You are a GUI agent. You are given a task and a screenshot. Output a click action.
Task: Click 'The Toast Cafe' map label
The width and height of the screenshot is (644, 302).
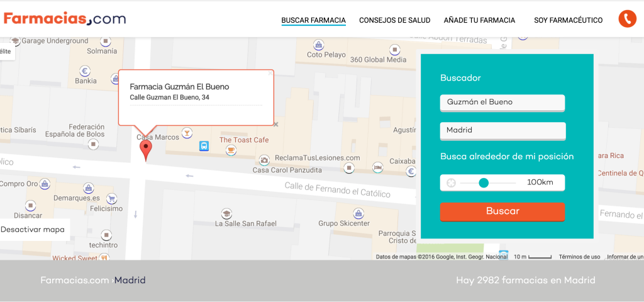pyautogui.click(x=244, y=140)
